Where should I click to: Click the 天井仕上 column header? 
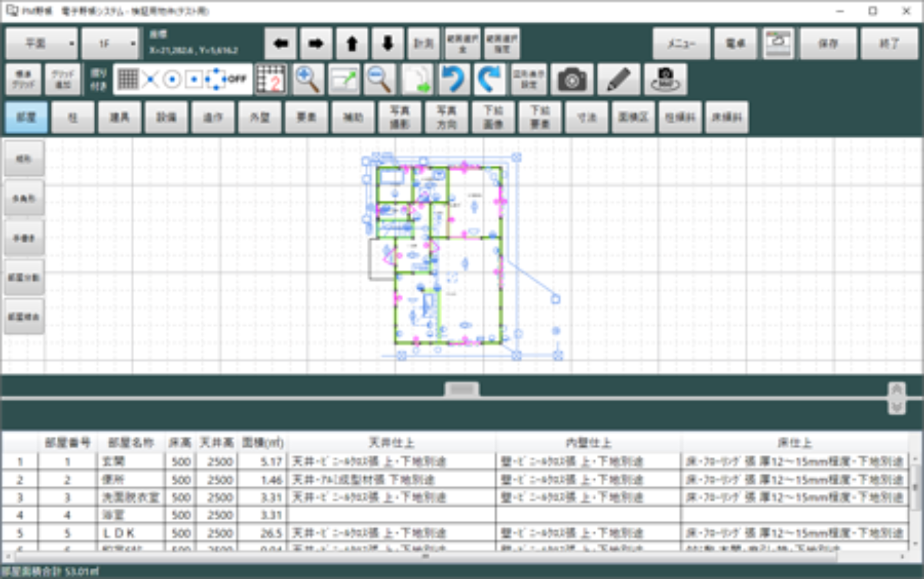pos(391,442)
